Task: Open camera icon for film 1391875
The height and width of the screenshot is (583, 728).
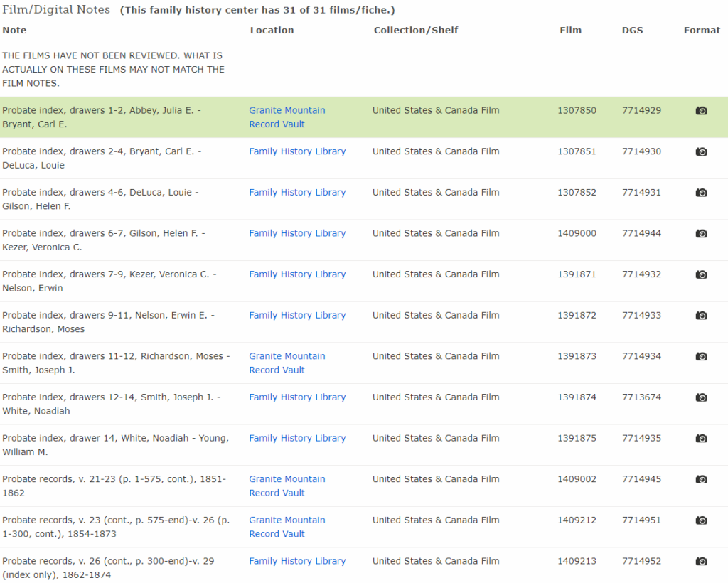Action: [x=701, y=438]
